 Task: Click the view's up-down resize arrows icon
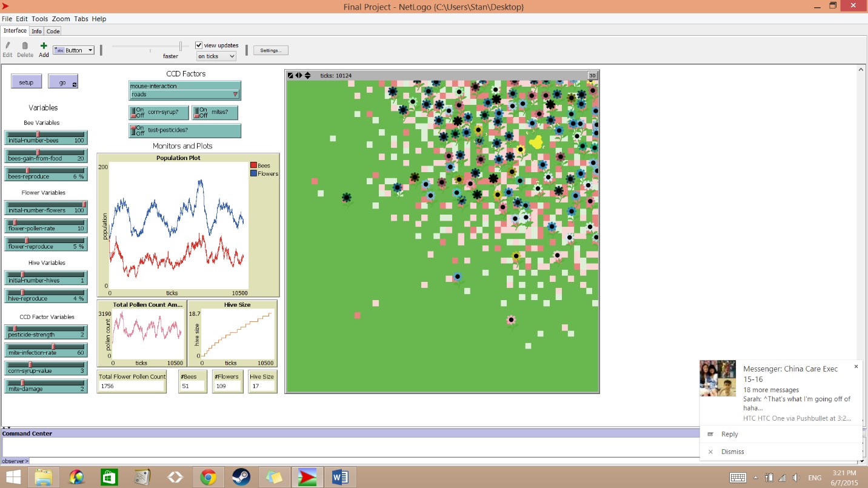[307, 75]
